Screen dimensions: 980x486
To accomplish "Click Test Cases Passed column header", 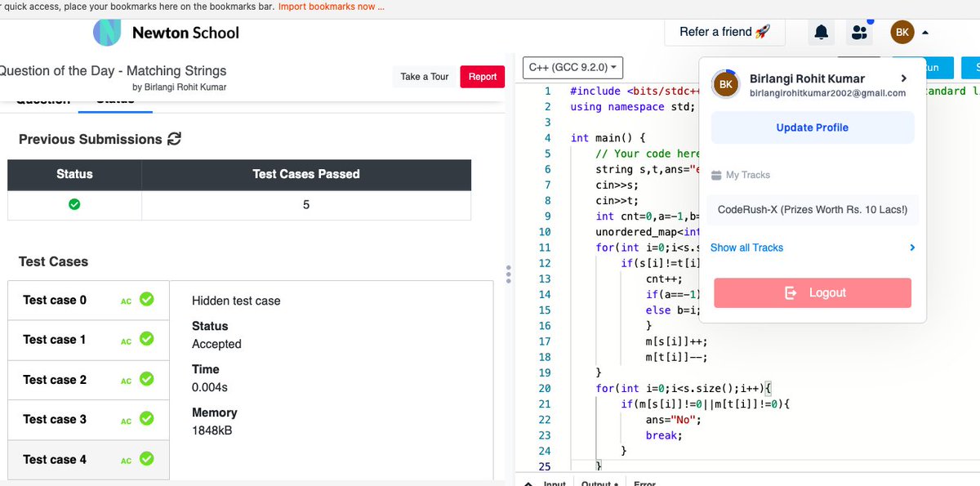I will coord(306,174).
